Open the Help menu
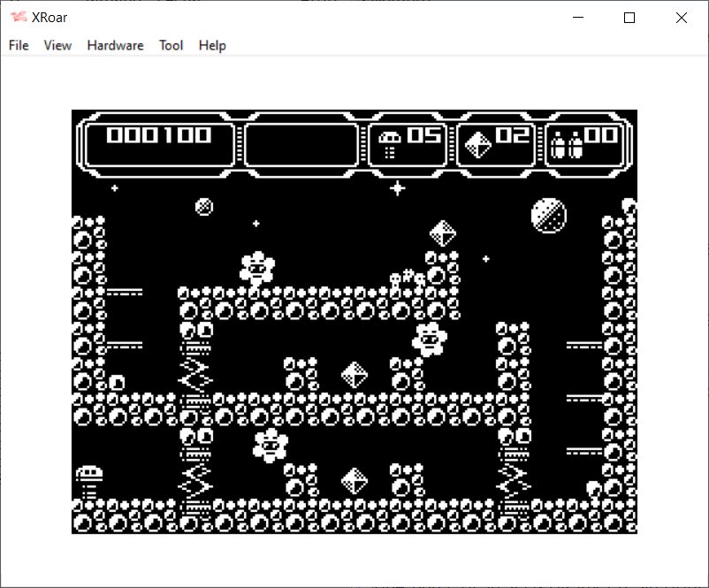Screen dimensions: 709x588 click(212, 45)
